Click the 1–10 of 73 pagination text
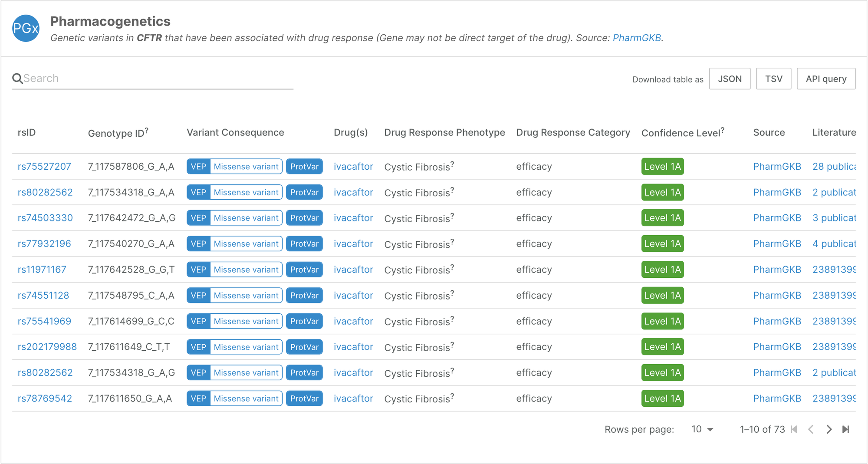The height and width of the screenshot is (464, 868). click(x=762, y=429)
